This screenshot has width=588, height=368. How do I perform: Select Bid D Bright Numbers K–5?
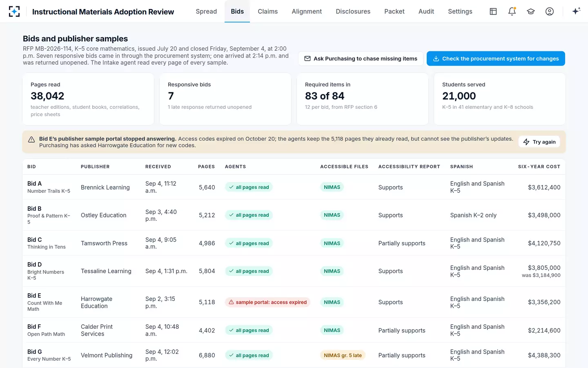tap(294, 271)
